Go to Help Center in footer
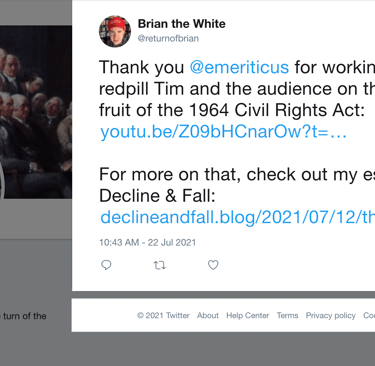 click(248, 315)
